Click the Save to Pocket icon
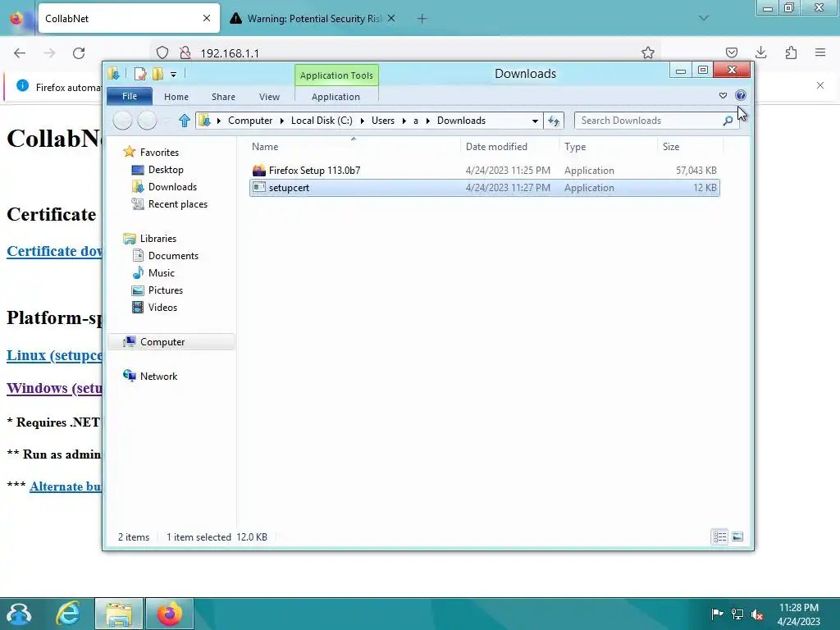 [x=731, y=52]
